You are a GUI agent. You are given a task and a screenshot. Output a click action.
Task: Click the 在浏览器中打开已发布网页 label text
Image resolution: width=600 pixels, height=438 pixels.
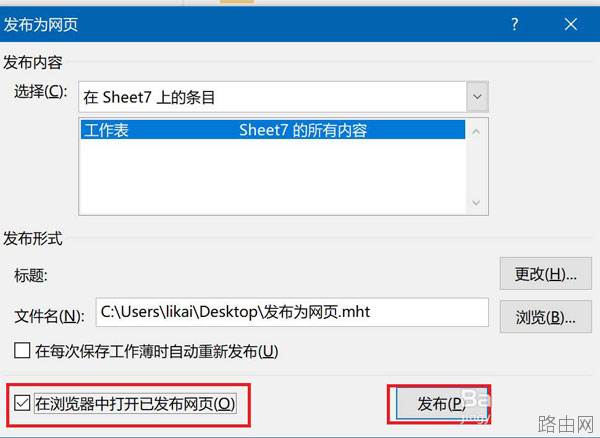(x=135, y=404)
